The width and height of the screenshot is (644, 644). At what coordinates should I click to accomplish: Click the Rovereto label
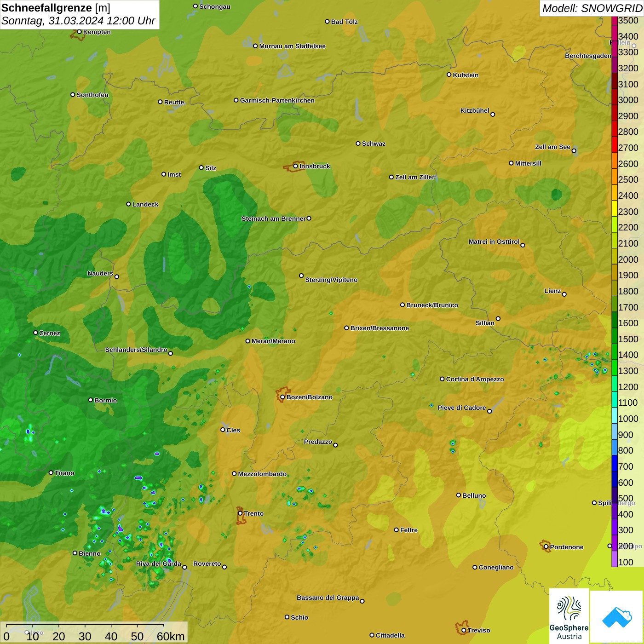point(207,563)
